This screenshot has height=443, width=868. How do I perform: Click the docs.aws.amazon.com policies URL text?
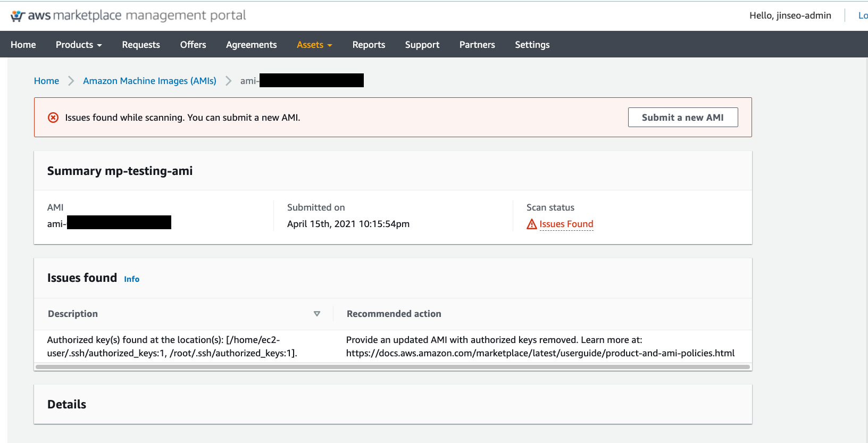tap(540, 353)
